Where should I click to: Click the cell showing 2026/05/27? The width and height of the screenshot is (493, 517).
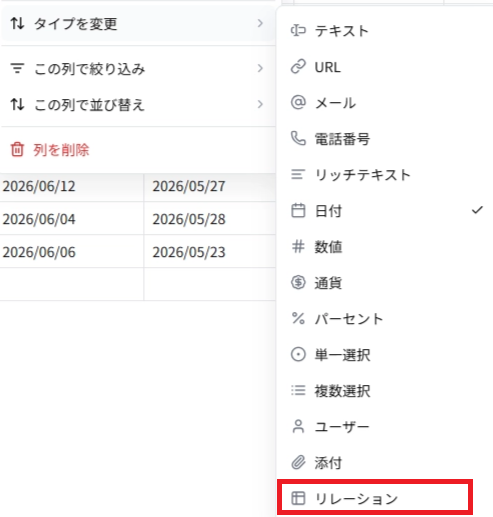(210, 186)
